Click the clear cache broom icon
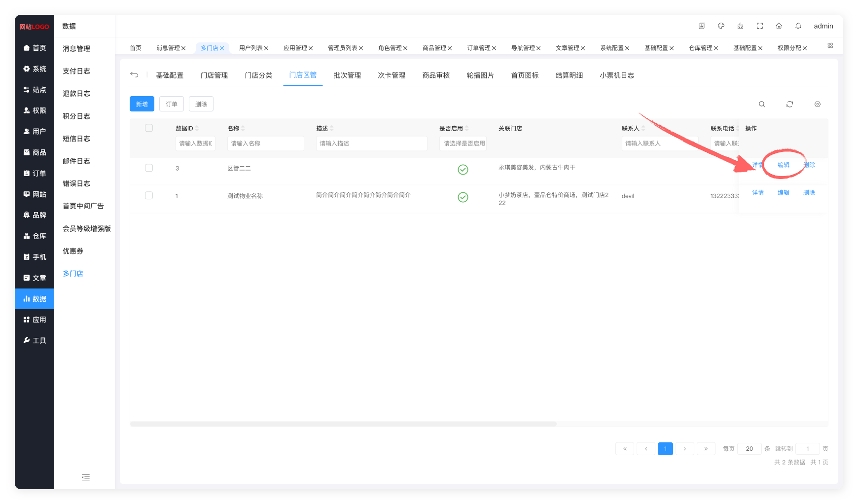The width and height of the screenshot is (858, 504). 740,26
